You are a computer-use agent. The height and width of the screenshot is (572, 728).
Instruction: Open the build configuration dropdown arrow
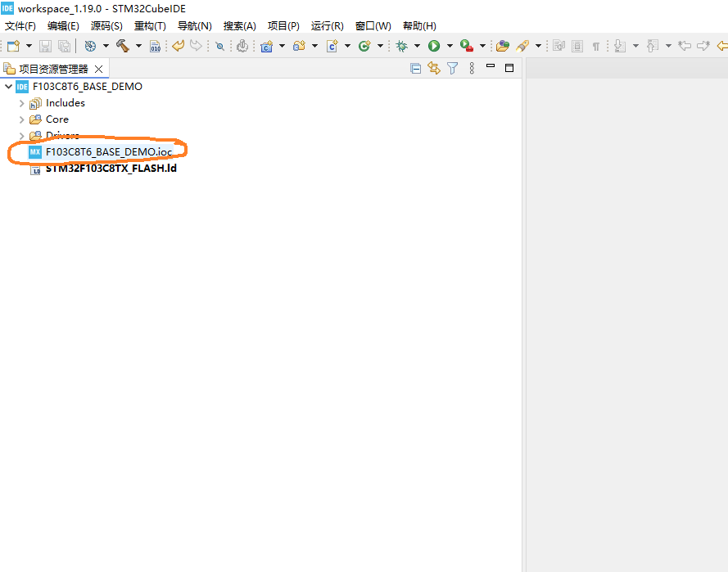point(106,46)
